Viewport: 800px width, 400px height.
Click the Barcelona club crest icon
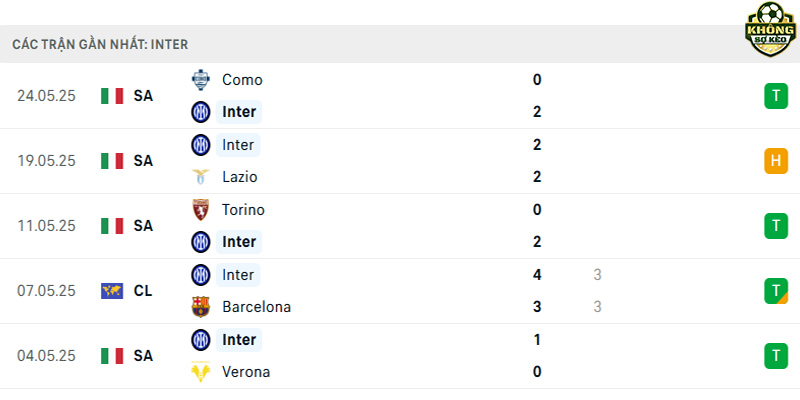(201, 307)
